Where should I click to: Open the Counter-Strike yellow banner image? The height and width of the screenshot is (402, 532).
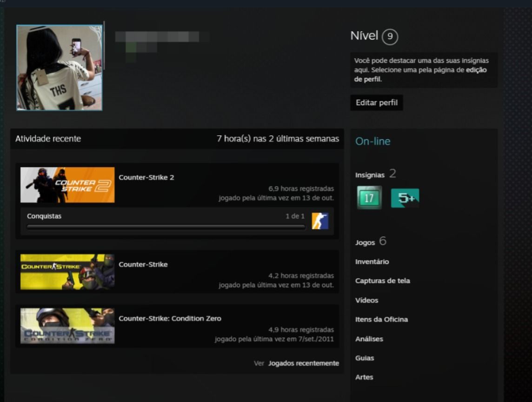pos(67,272)
